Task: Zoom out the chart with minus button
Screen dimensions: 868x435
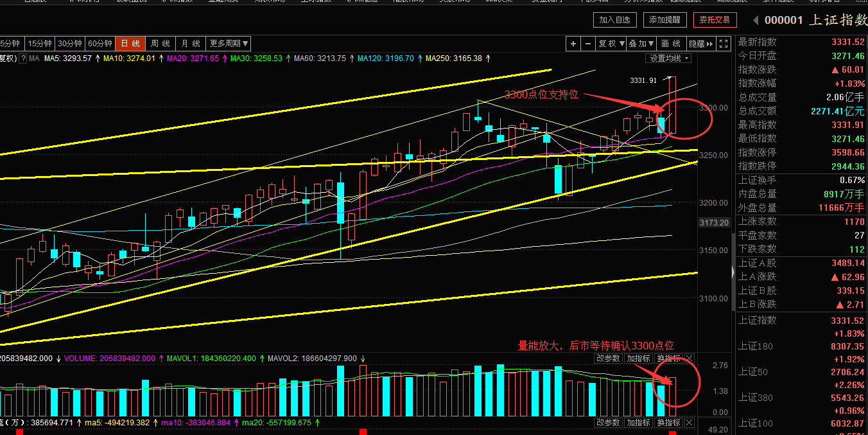Action: click(x=588, y=44)
